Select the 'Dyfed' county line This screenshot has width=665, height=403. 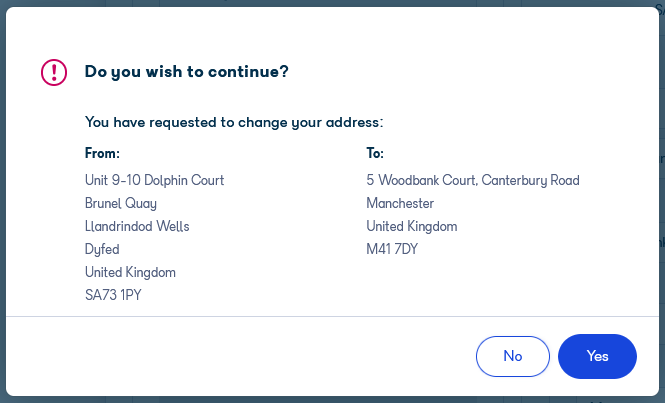pyautogui.click(x=102, y=249)
